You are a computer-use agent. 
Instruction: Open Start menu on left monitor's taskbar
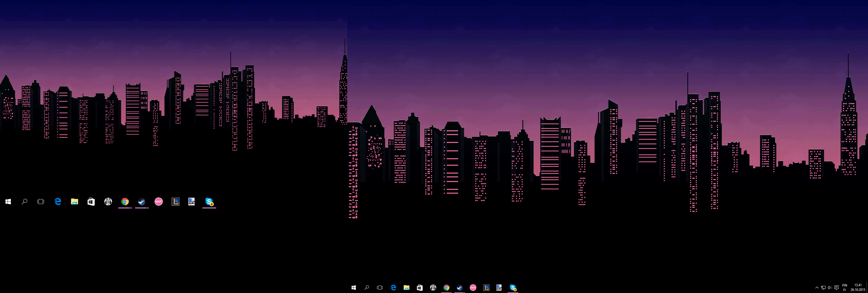(8, 202)
